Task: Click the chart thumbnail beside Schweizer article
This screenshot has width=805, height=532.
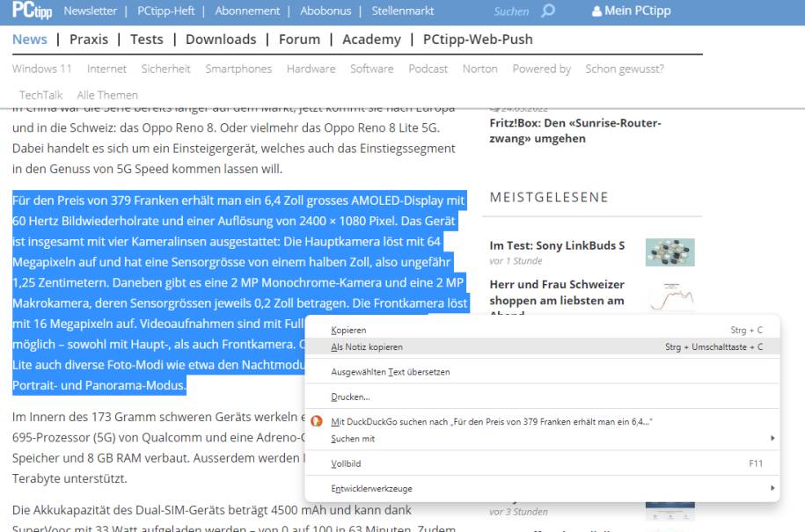Action: coord(670,296)
